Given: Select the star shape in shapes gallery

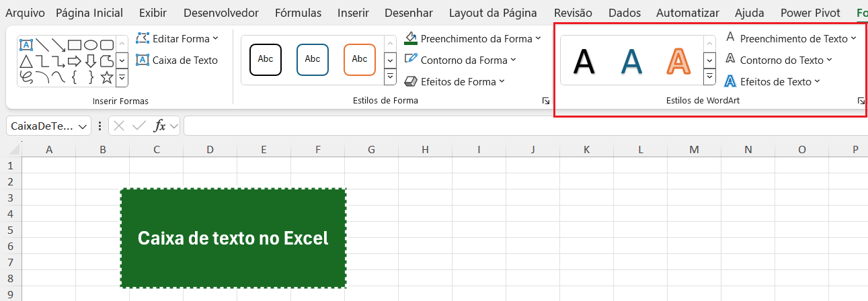Looking at the screenshot, I should [106, 77].
